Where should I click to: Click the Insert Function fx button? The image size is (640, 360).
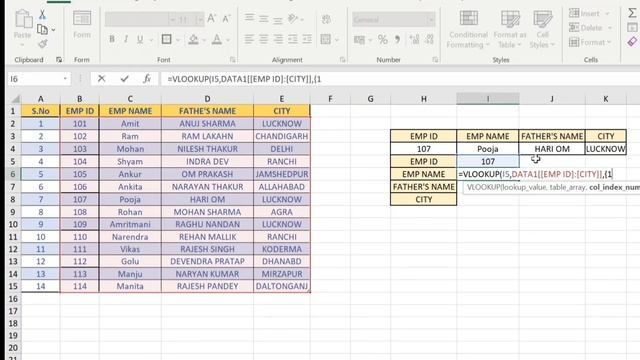coord(147,79)
